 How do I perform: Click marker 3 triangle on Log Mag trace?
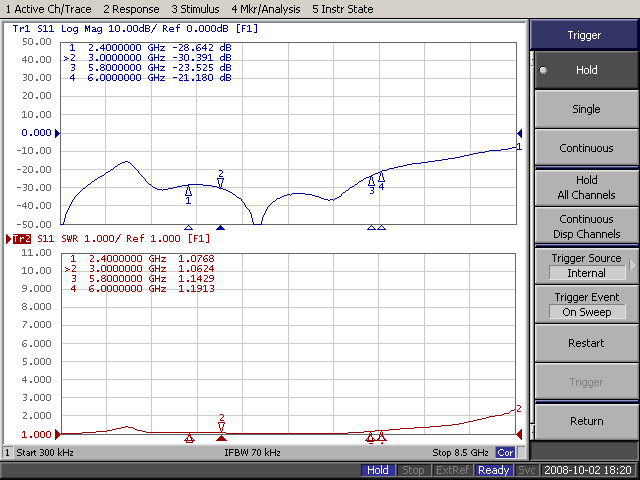coord(372,181)
